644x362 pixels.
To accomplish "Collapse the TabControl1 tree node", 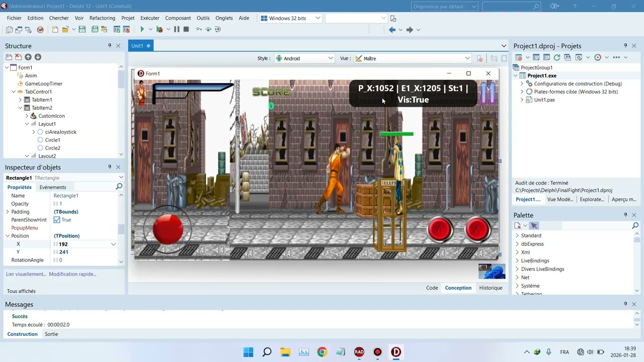I will [x=14, y=92].
